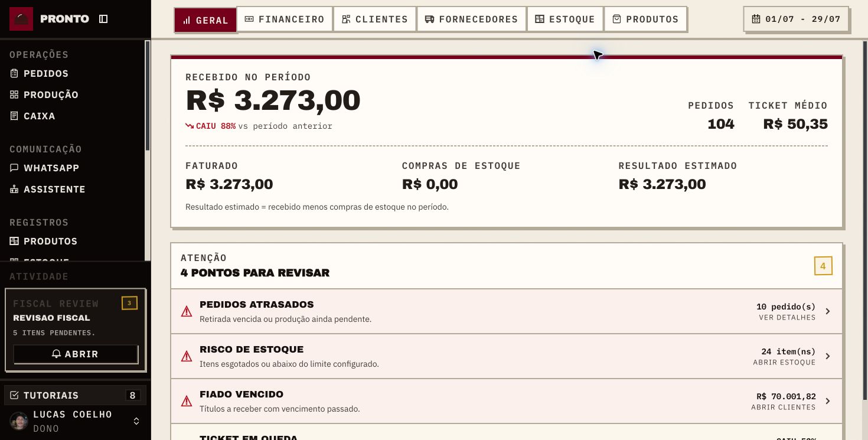Click Risco de Estoque warning triangle icon
This screenshot has width=868, height=440.
click(x=187, y=356)
